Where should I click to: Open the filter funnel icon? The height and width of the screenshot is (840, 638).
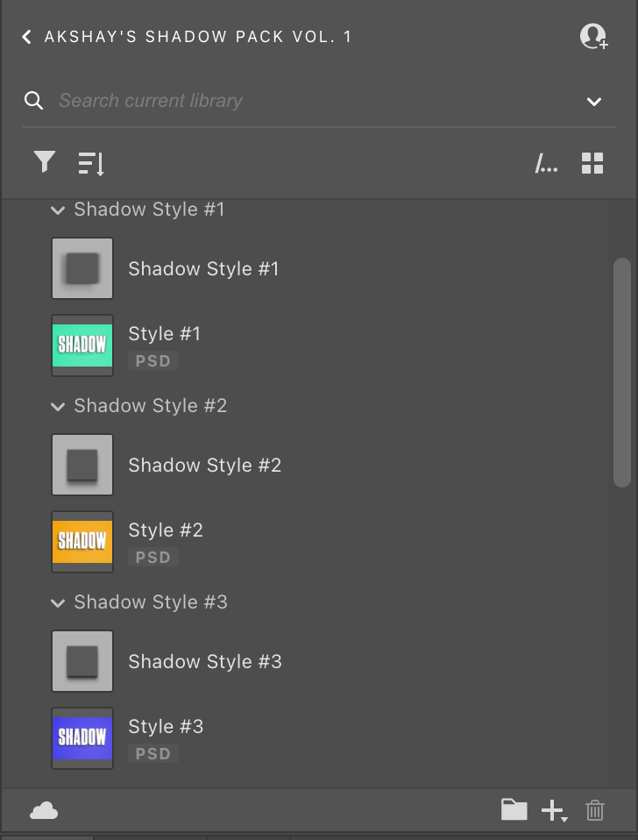[x=44, y=162]
